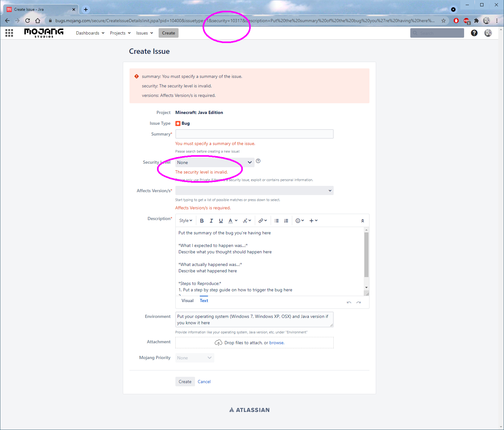Open a new browser tab
The width and height of the screenshot is (504, 430).
click(x=85, y=9)
